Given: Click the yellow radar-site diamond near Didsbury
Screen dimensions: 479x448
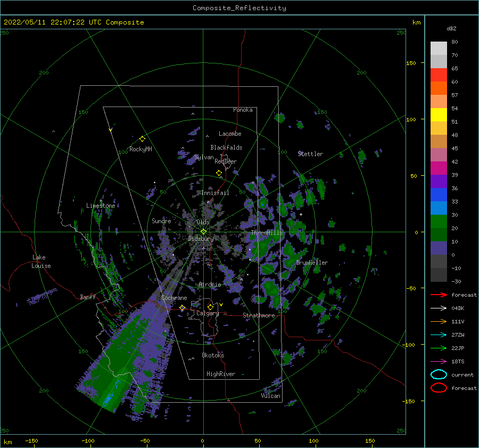Looking at the screenshot, I should [x=203, y=232].
